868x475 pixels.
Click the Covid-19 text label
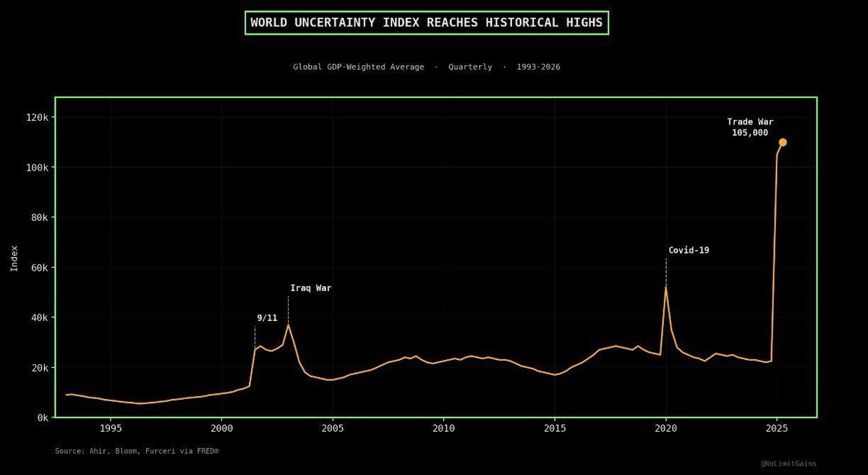[x=689, y=250]
